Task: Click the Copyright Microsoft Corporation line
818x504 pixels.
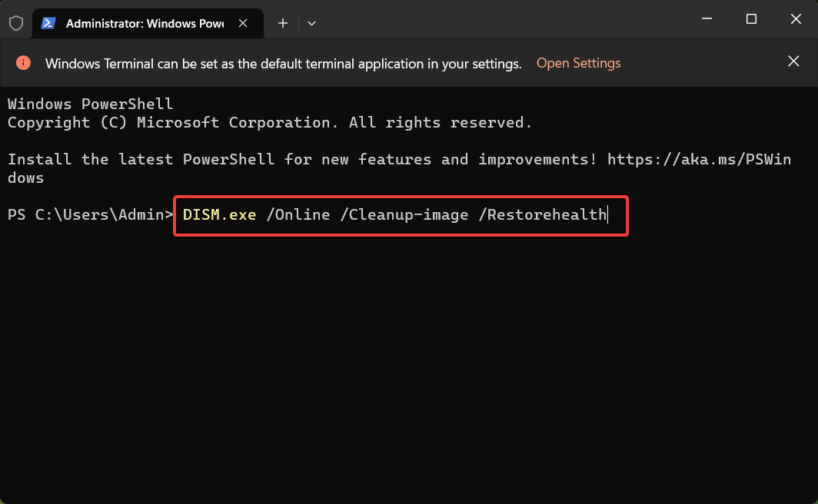Action: tap(270, 122)
